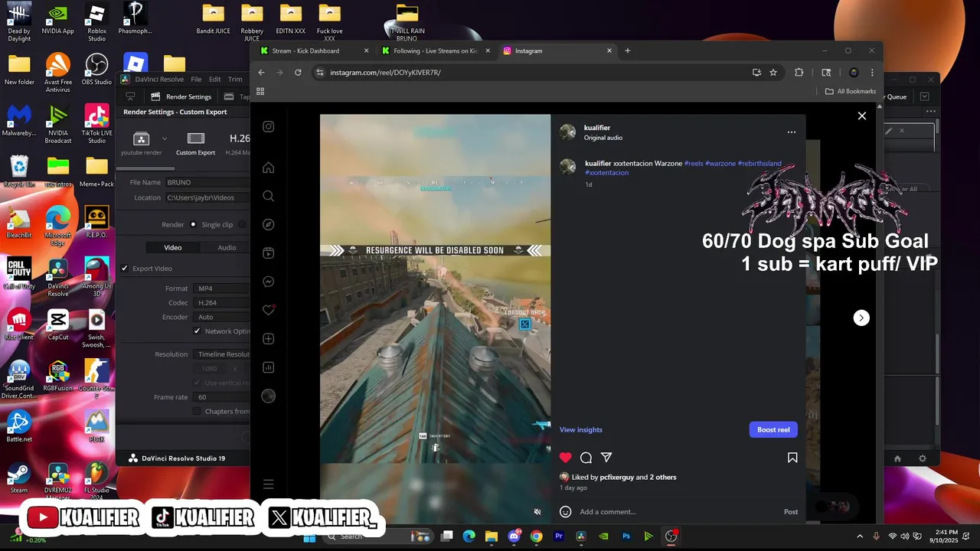Open the View insights link
This screenshot has width=980, height=551.
pos(580,429)
